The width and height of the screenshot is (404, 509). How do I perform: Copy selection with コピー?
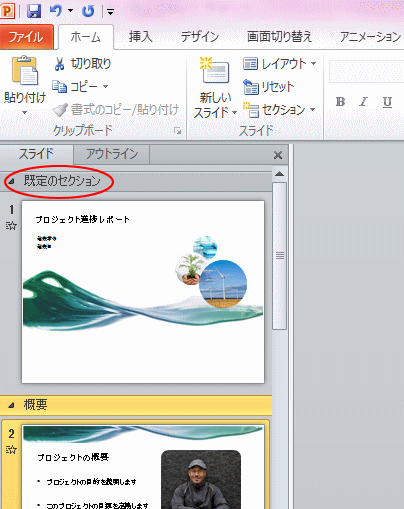(x=75, y=87)
